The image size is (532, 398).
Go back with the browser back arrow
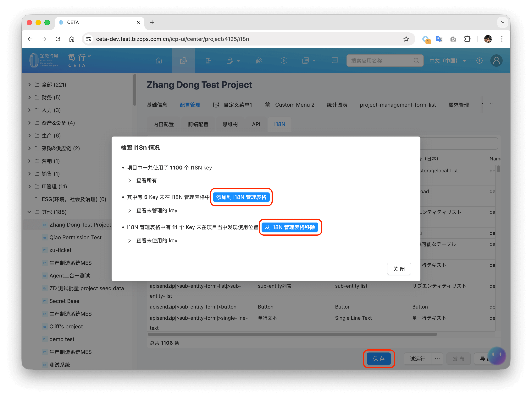(x=30, y=39)
